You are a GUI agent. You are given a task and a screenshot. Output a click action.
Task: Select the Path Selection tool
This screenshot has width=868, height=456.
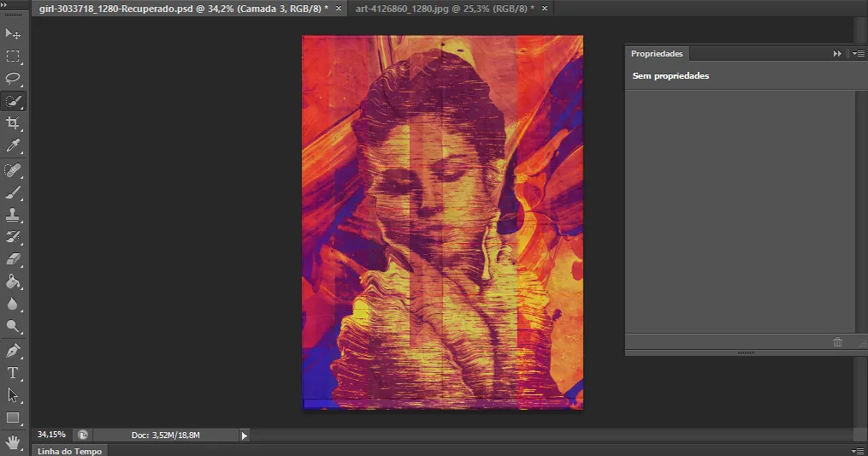13,395
